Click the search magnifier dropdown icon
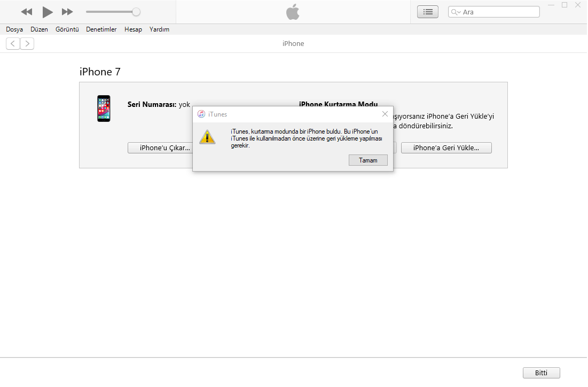588x387 pixels. tap(456, 12)
